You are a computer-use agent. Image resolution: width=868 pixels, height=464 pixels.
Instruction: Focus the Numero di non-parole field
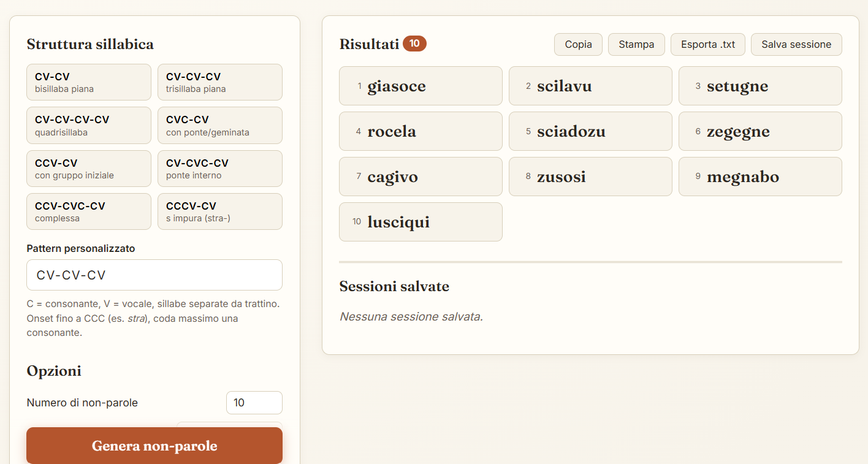(254, 403)
